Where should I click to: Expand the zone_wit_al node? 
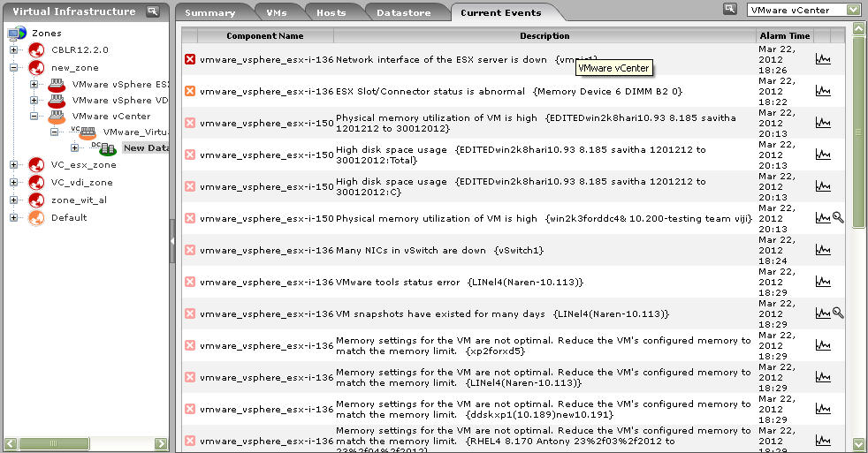[14, 200]
